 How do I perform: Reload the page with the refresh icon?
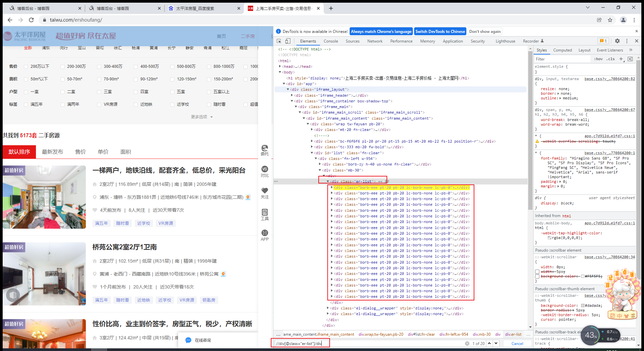point(31,20)
